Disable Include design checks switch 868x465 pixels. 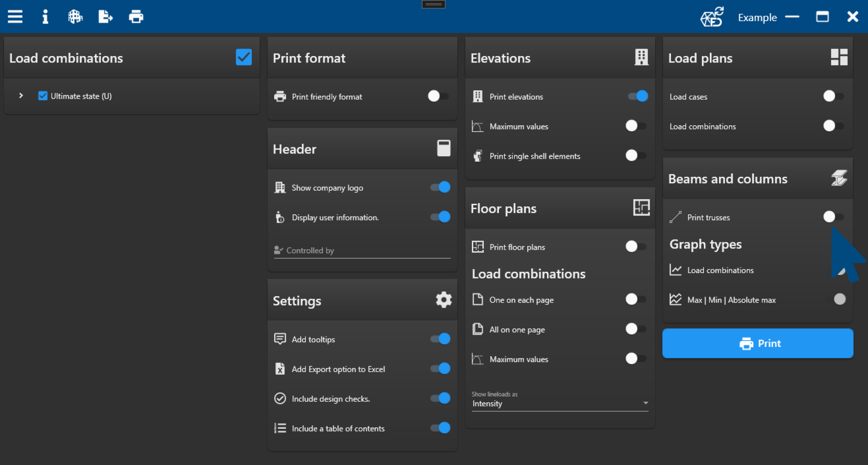440,398
